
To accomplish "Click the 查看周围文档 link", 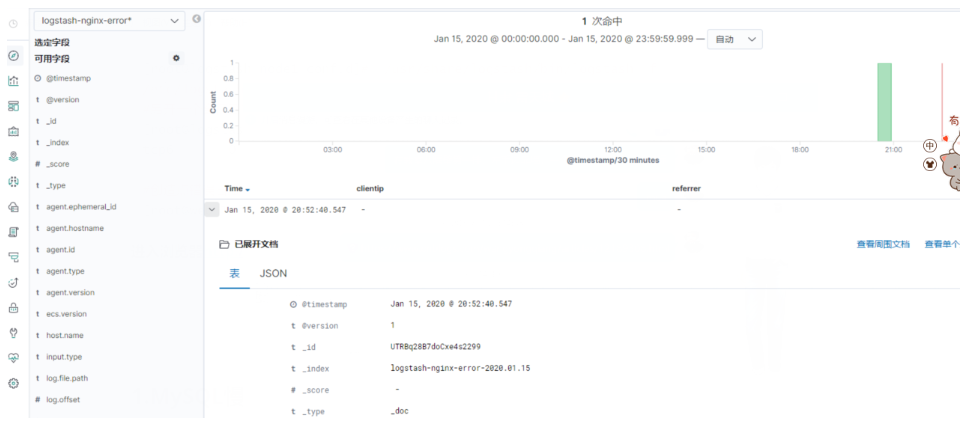I will [x=882, y=244].
